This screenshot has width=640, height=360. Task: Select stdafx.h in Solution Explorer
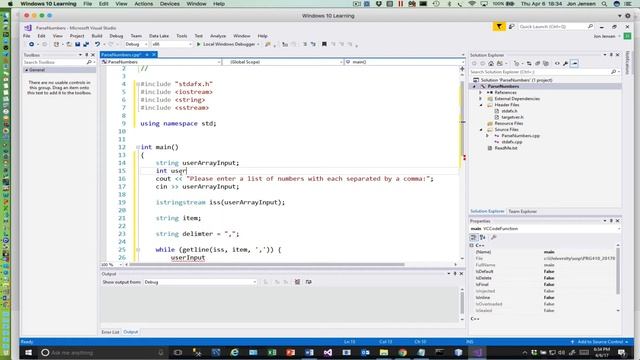pos(509,111)
